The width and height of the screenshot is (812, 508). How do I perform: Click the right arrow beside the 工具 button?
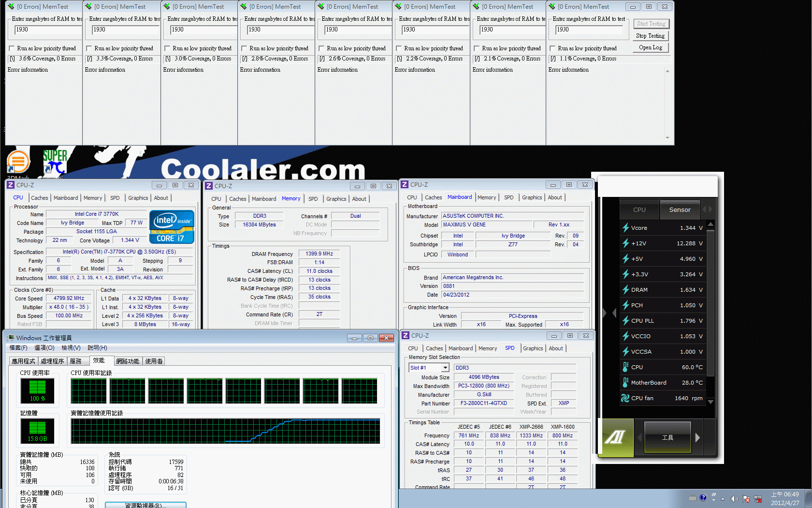[697, 438]
